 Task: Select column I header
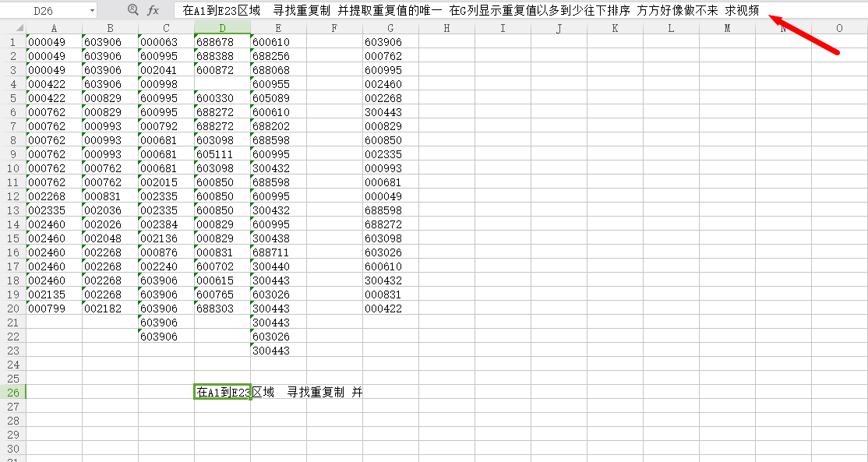503,28
